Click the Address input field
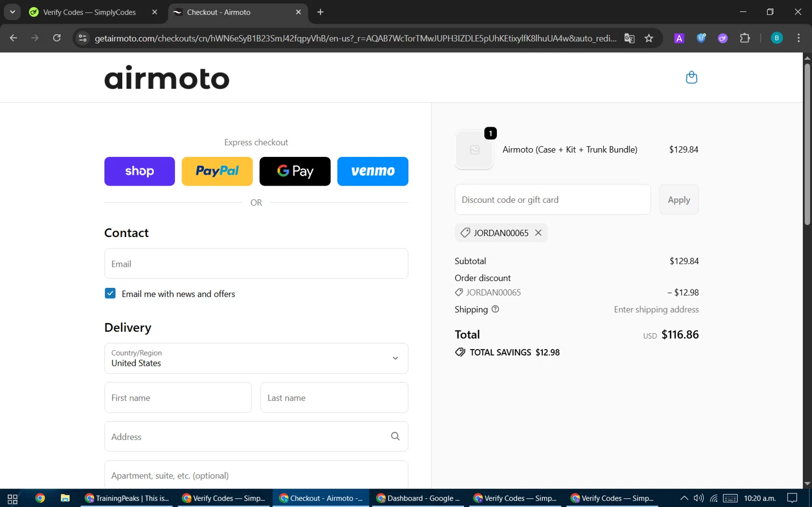Viewport: 812px width, 507px height. click(256, 437)
